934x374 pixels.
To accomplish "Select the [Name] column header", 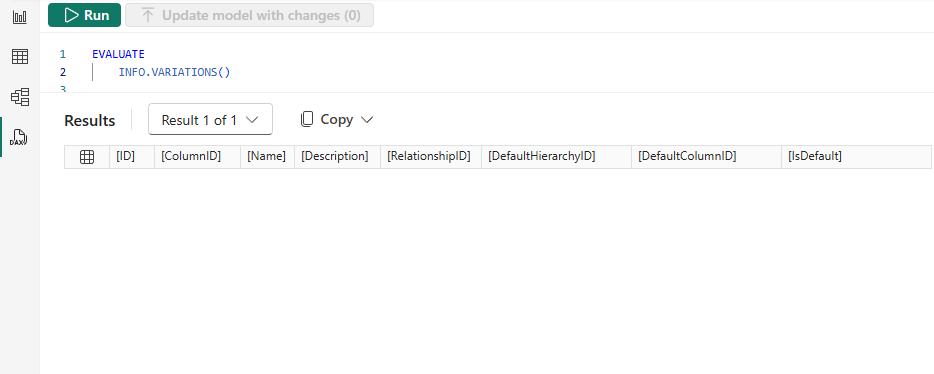I will coord(267,157).
